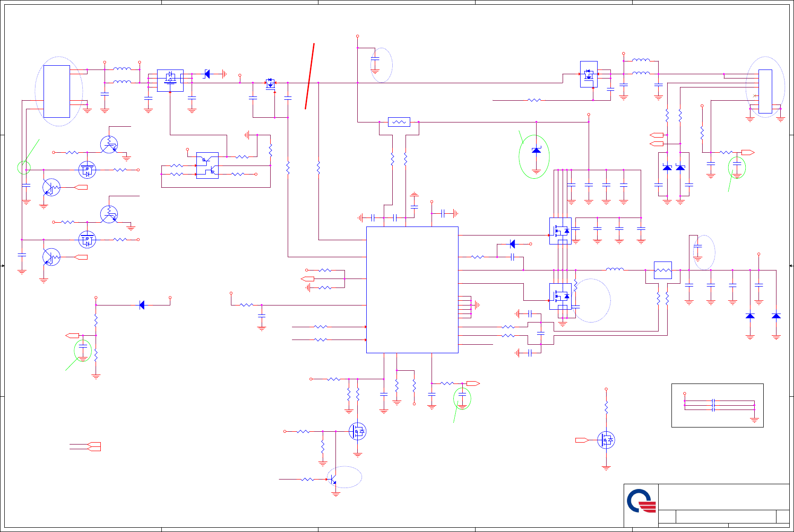Select the boxed sense resistor at top center
Viewport: 794px width, 532px height.
399,122
